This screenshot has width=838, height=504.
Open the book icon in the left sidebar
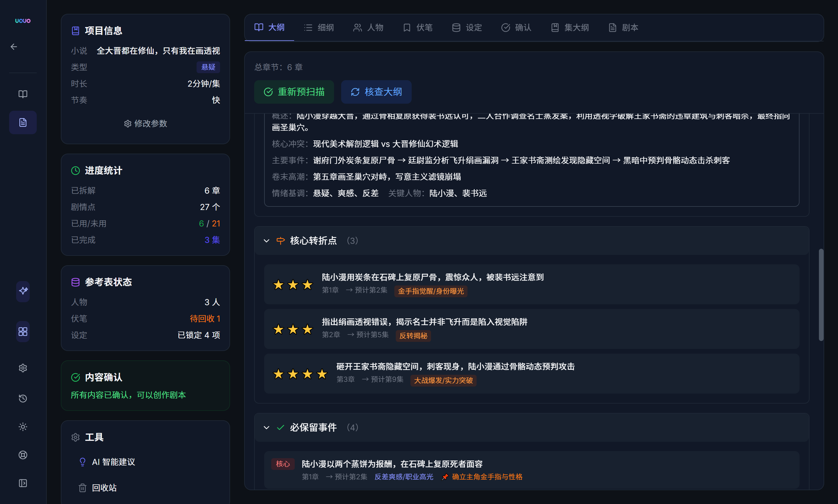tap(23, 94)
